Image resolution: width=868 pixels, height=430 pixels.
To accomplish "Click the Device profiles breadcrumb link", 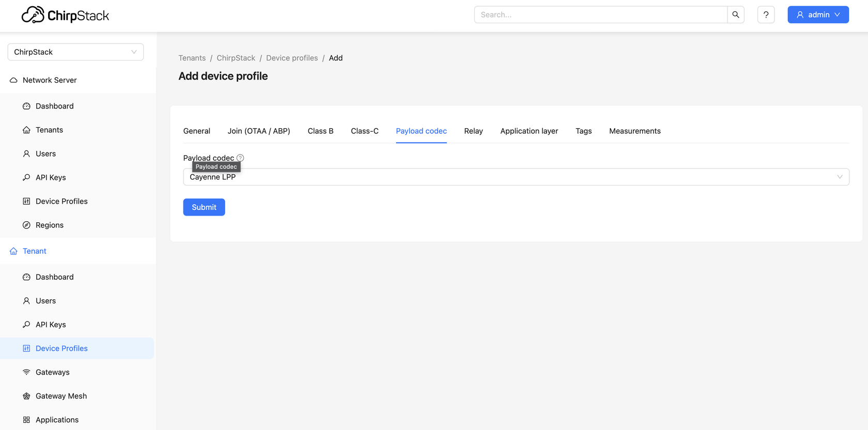I will [292, 58].
